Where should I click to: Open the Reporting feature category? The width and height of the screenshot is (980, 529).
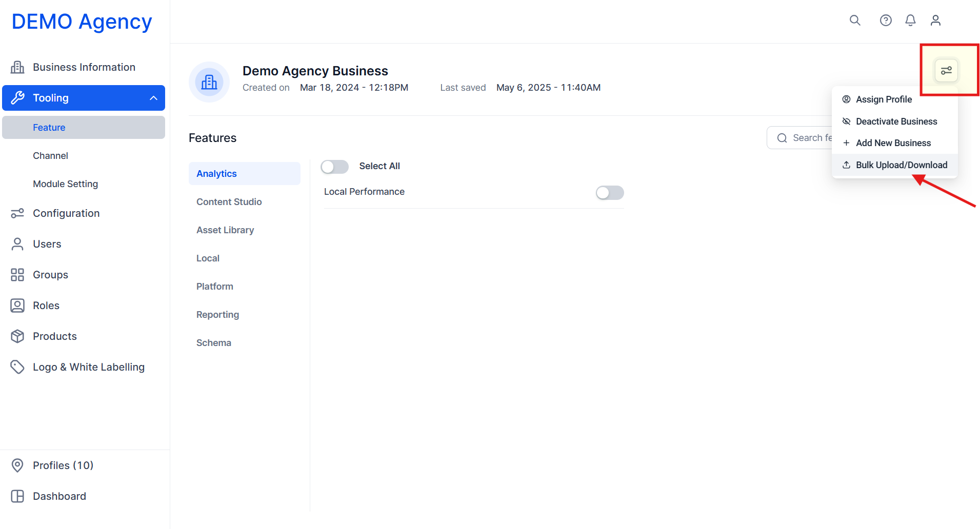[245, 315]
